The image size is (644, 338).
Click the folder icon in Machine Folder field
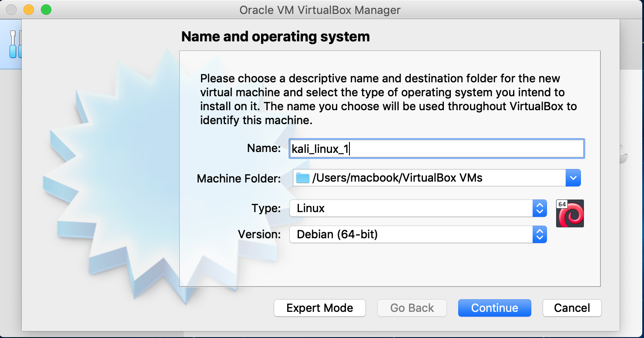[x=302, y=178]
